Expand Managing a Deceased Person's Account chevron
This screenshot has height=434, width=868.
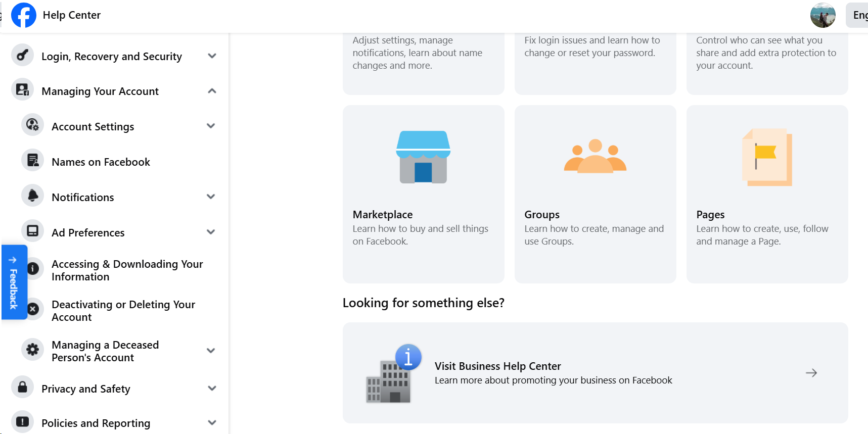[211, 351]
